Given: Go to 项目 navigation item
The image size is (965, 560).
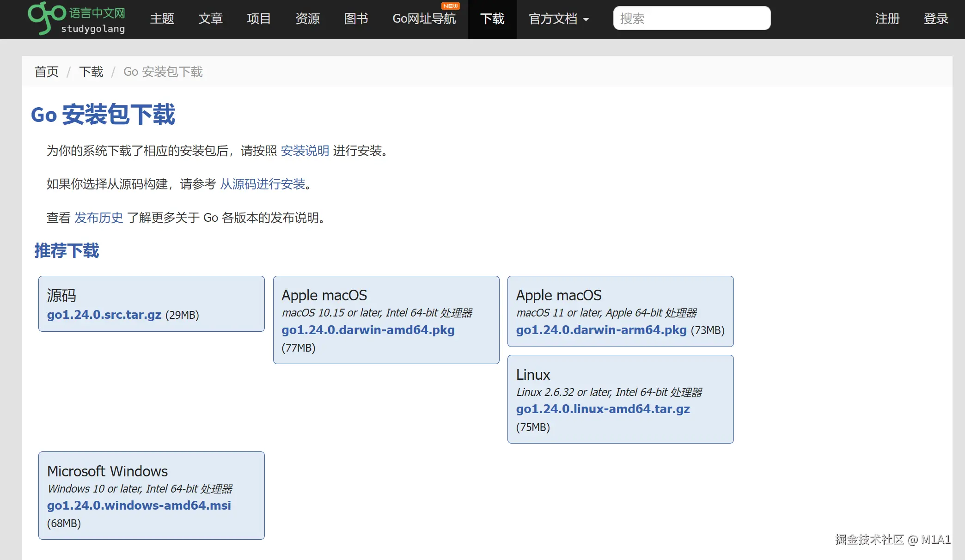Looking at the screenshot, I should click(x=259, y=19).
